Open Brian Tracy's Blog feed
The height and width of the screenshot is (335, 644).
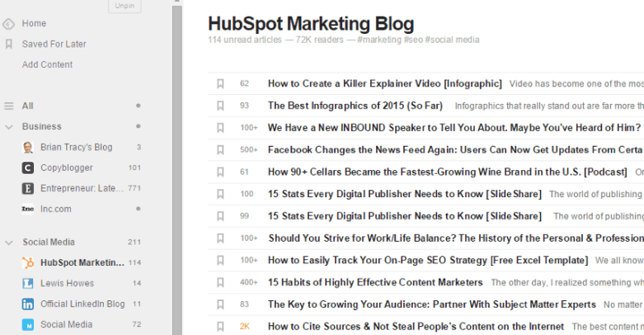coord(77,147)
